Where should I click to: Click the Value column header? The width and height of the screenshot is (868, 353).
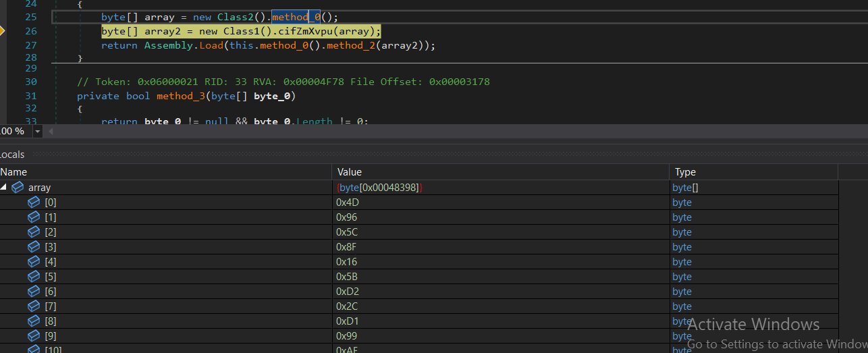[x=350, y=172]
